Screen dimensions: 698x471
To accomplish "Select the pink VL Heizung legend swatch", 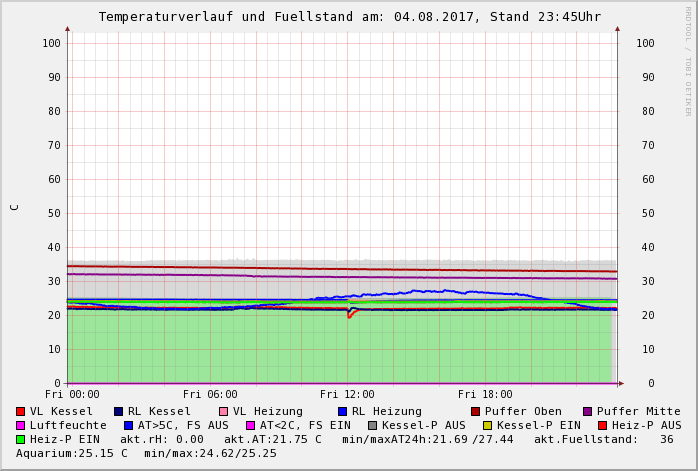I will tap(223, 411).
